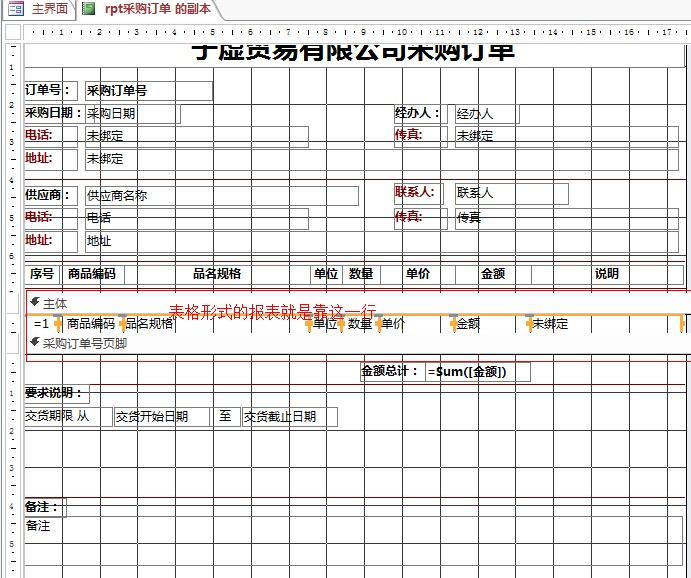Click the 未绑定 box right of the upper 电话: label
This screenshot has width=691, height=578.
click(197, 136)
